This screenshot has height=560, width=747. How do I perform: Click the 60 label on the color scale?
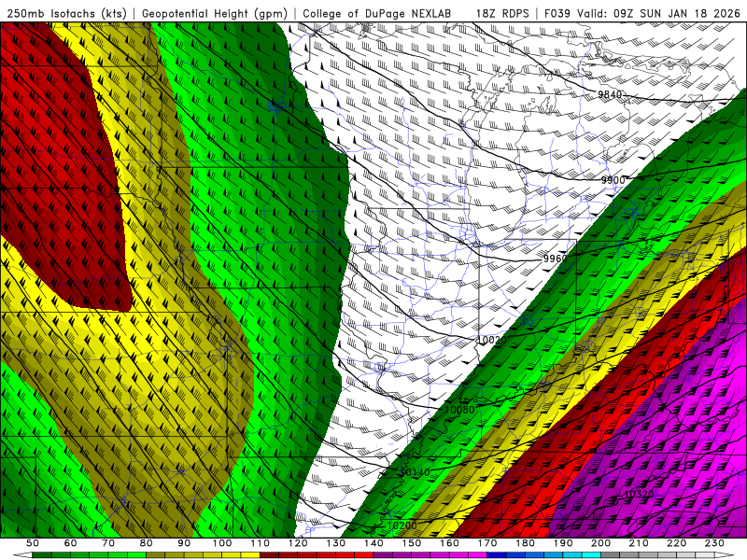click(71, 543)
